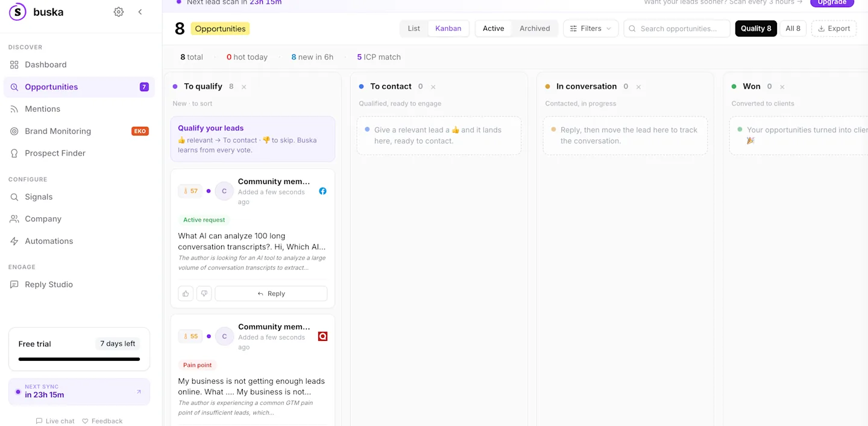The width and height of the screenshot is (868, 426).
Task: Close the Won column
Action: [x=782, y=87]
